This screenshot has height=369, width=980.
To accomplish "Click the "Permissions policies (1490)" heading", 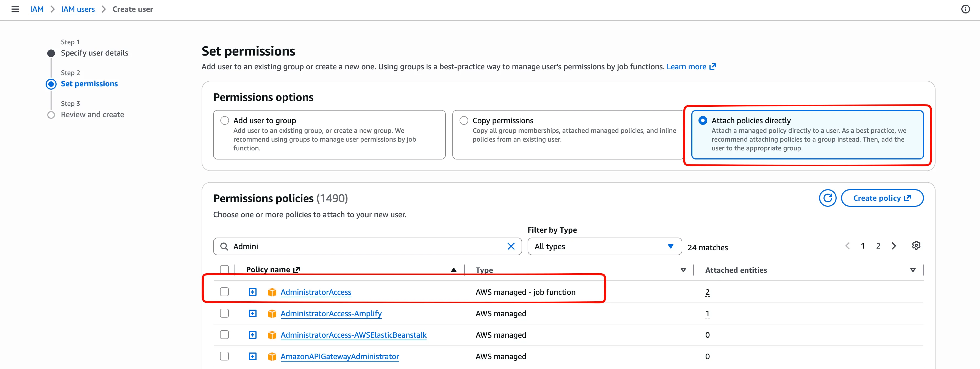I will (x=280, y=198).
